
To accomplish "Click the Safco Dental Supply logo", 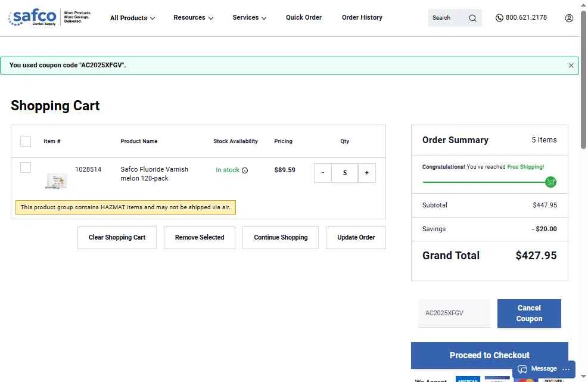I will point(33,17).
